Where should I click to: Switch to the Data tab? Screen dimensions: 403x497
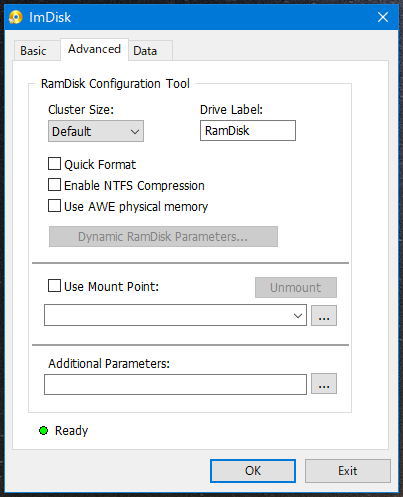[x=145, y=51]
